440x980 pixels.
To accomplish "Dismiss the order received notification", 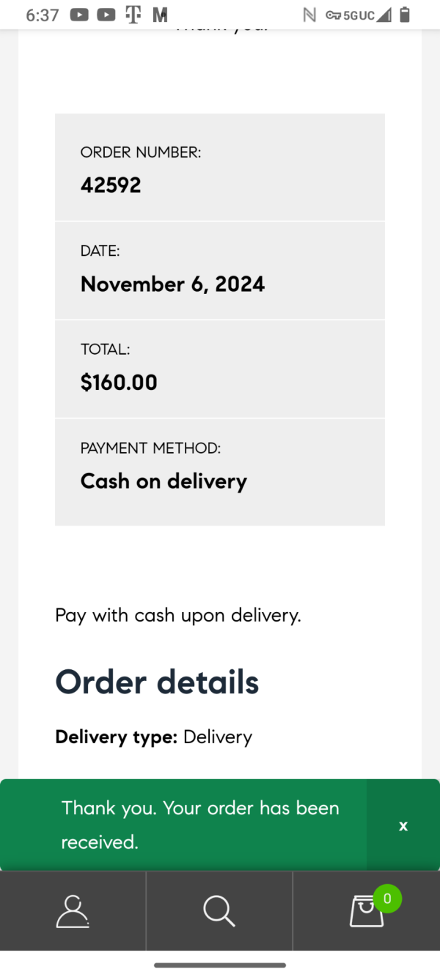I will [403, 825].
